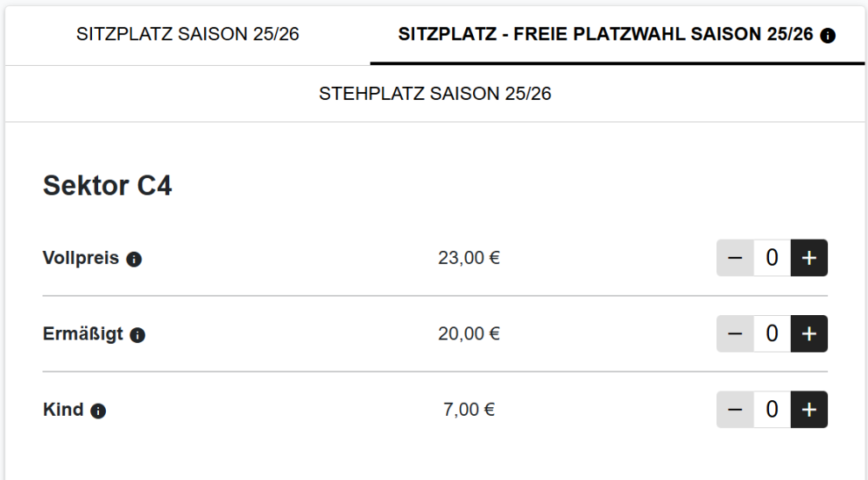The width and height of the screenshot is (868, 480).
Task: Open info icon on Freie Platzwahl tab
Action: (827, 36)
